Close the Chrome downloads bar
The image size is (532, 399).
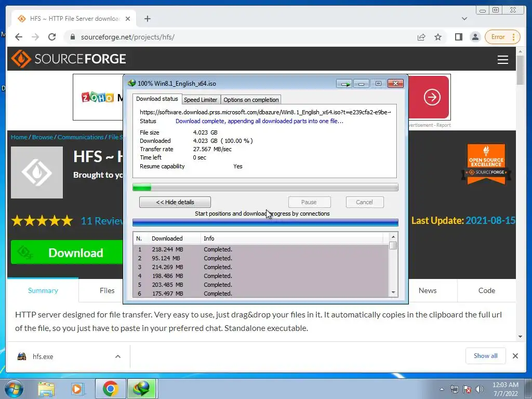point(515,356)
